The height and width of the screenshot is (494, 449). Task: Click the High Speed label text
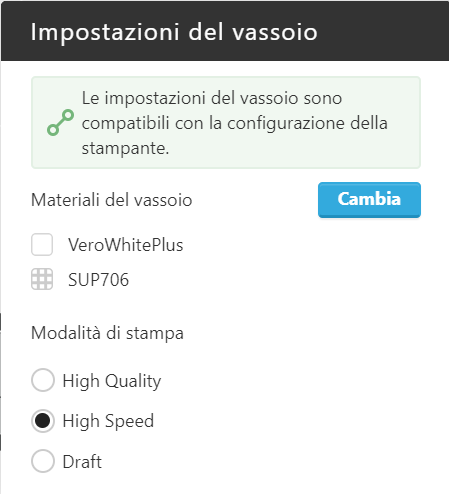point(108,421)
